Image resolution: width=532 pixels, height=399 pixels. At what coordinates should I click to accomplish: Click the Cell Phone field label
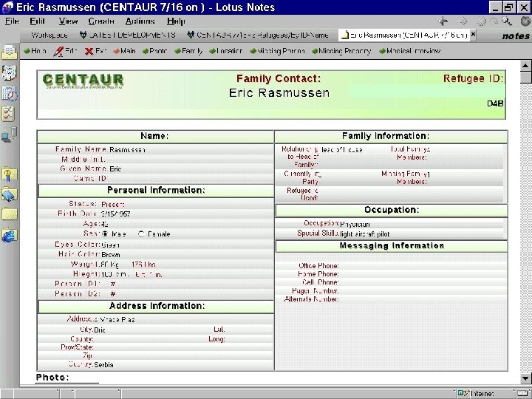click(320, 282)
